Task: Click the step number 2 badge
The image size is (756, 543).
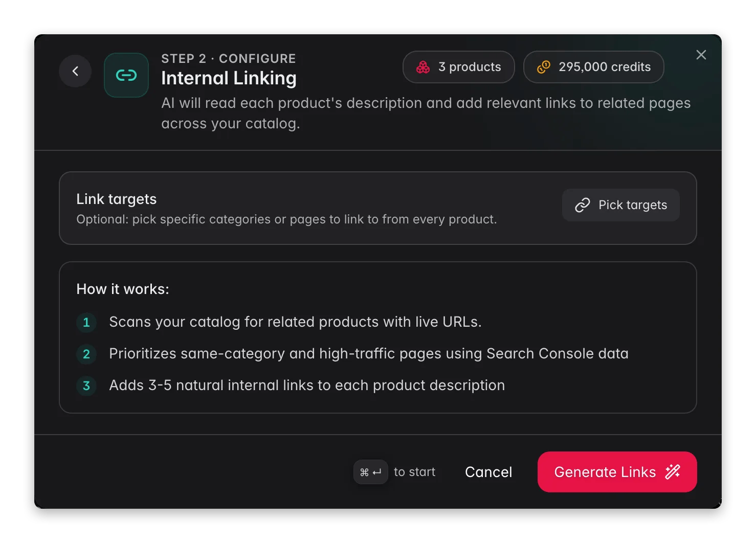Action: click(x=86, y=354)
